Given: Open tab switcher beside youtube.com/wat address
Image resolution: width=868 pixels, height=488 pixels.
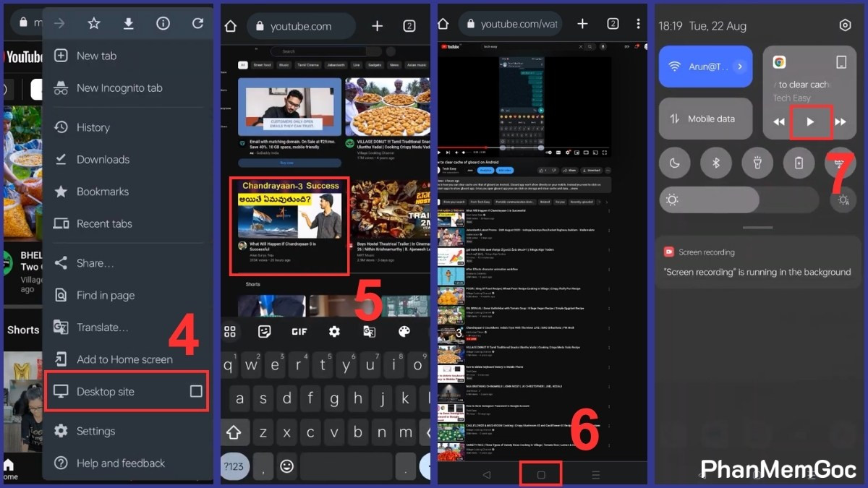Looking at the screenshot, I should [613, 24].
